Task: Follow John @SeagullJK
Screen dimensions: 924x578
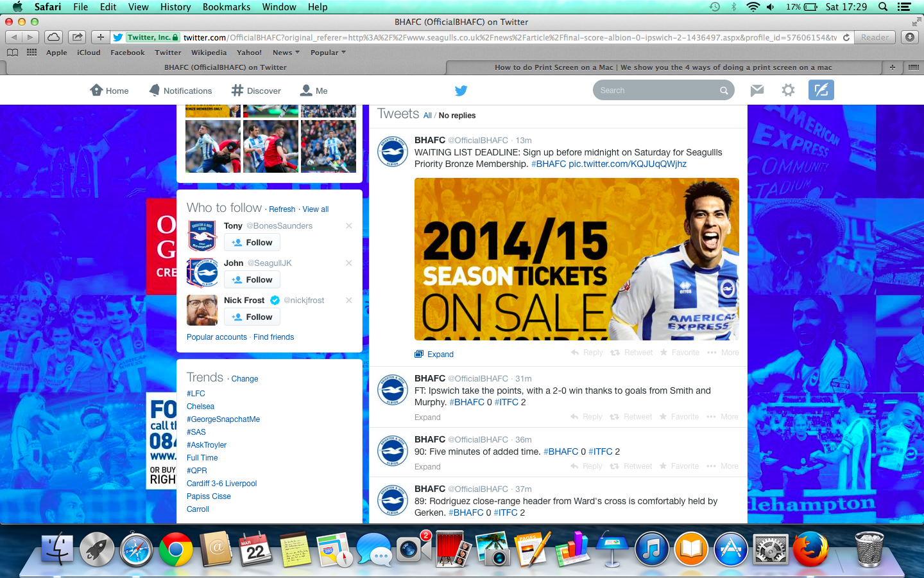Action: pos(252,280)
